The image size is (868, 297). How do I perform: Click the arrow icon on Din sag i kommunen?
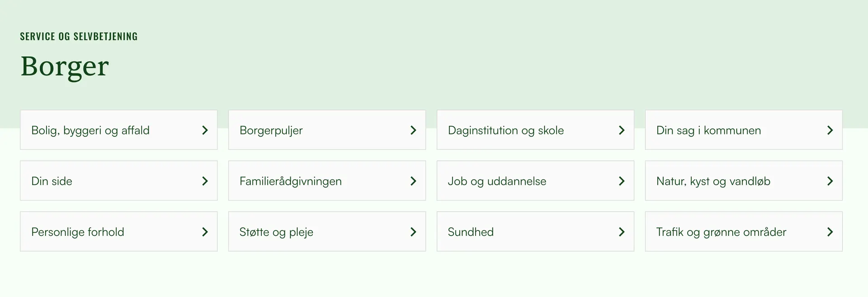830,130
